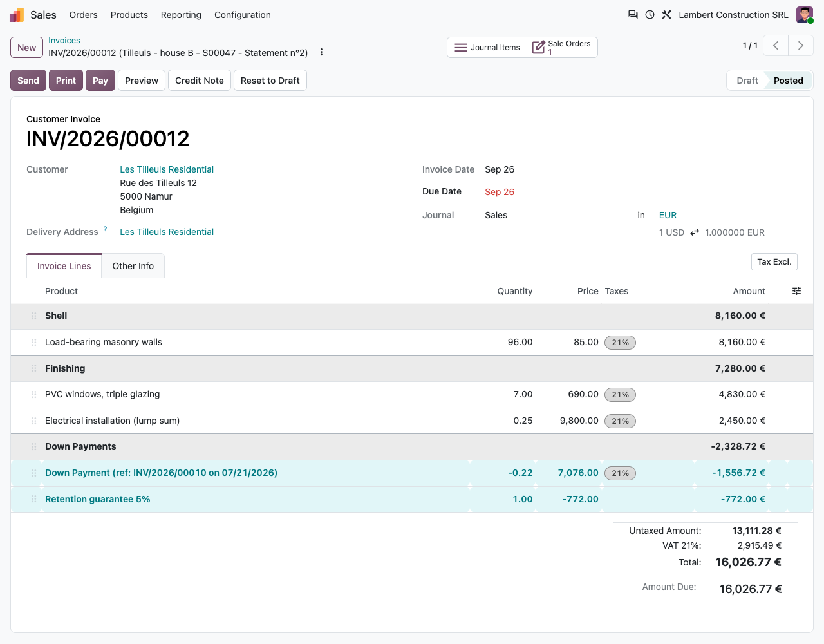Click the Draft status stage
The width and height of the screenshot is (824, 644).
[747, 80]
